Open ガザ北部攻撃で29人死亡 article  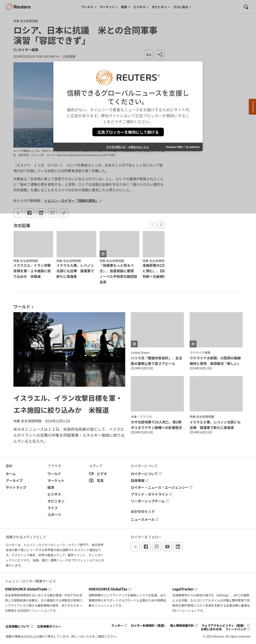[x=156, y=425]
